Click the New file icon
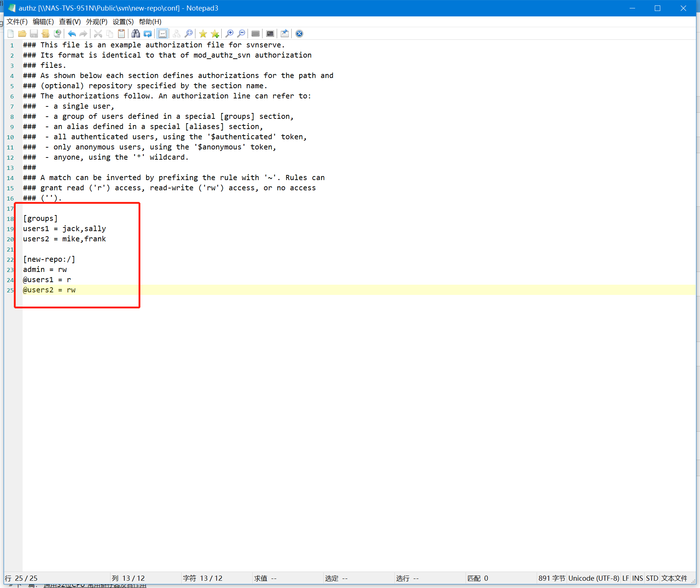This screenshot has width=700, height=588. [11, 34]
